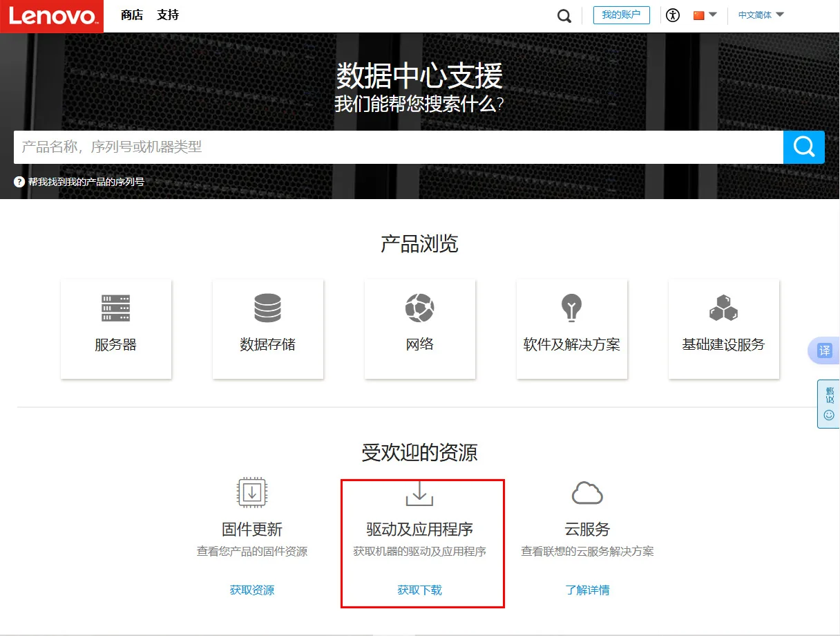Click inside the product search input field
Image resolution: width=840 pixels, height=636 pixels.
[345, 147]
